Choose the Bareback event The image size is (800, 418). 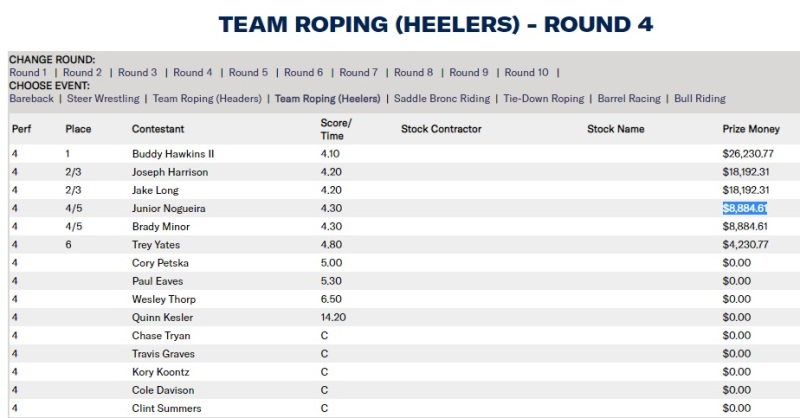[33, 99]
